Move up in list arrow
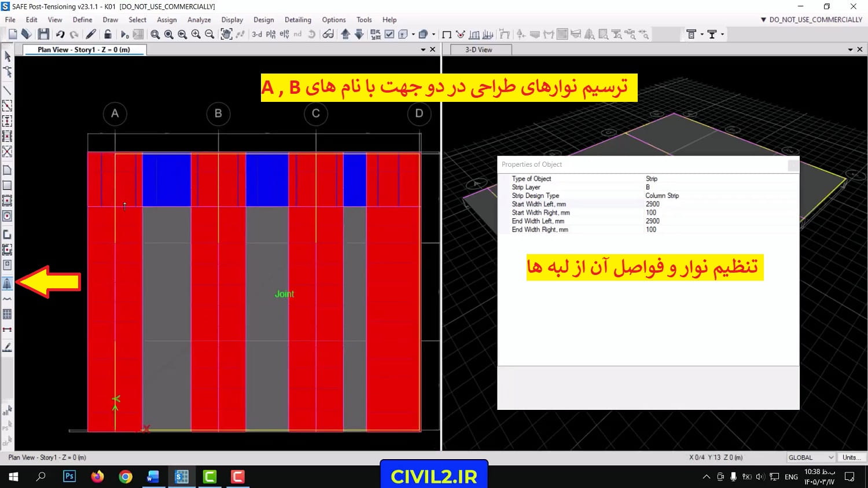The height and width of the screenshot is (488, 868). [345, 34]
